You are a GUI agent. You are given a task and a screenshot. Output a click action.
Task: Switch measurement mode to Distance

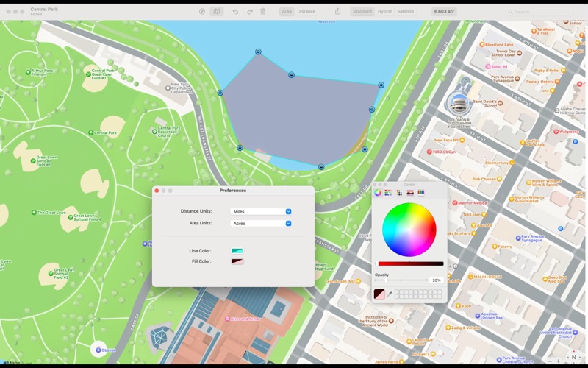pos(306,11)
